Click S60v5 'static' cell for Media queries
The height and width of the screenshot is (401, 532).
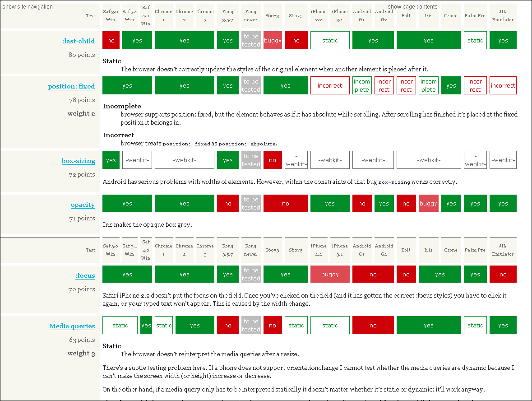(x=296, y=325)
